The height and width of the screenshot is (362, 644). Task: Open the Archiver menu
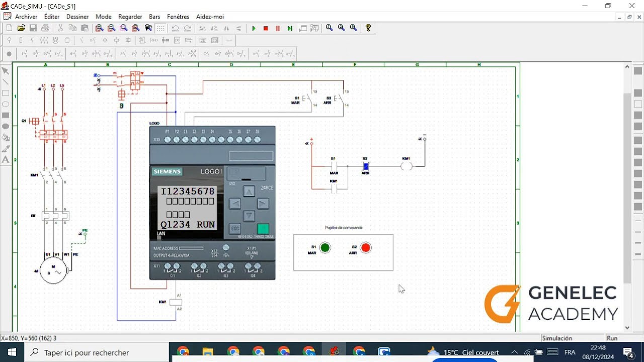click(26, 17)
